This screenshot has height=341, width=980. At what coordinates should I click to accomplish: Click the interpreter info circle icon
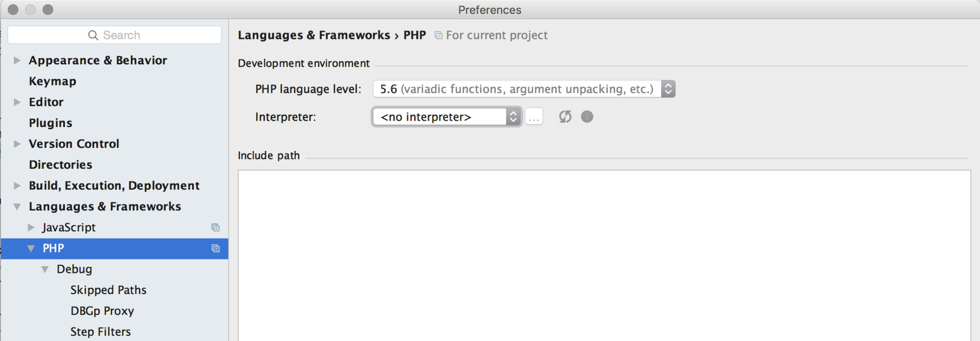[x=587, y=117]
